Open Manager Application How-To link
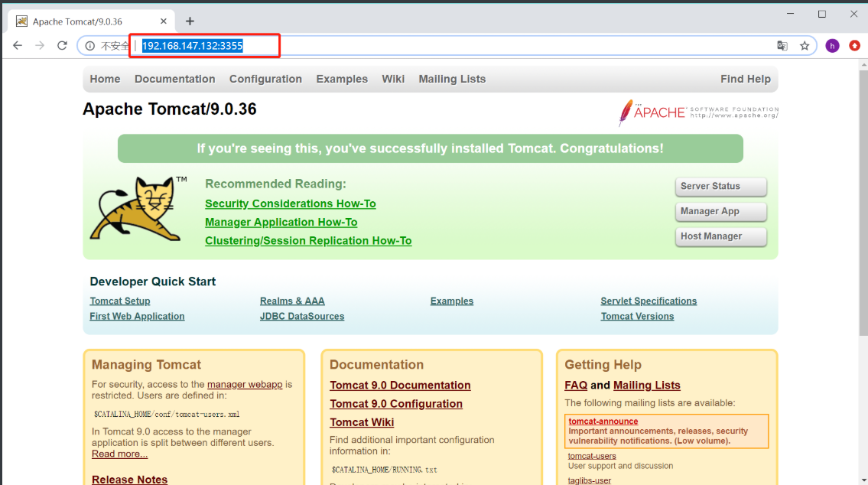The width and height of the screenshot is (868, 485). click(281, 223)
